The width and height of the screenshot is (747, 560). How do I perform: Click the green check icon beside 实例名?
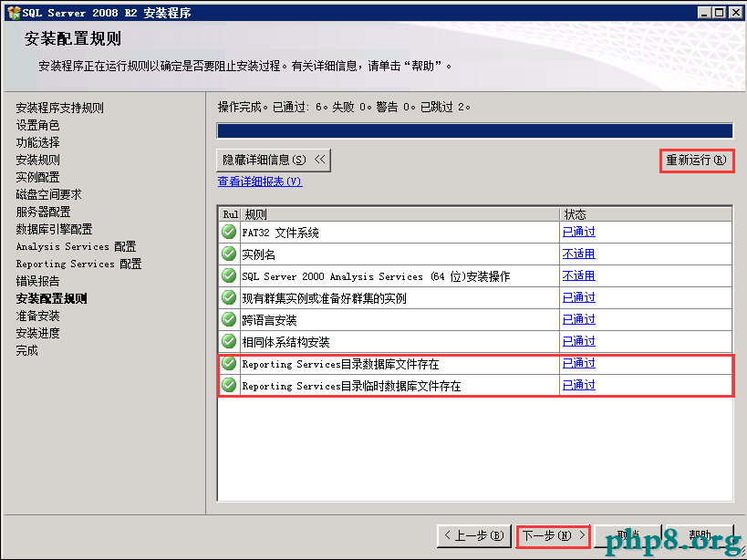(229, 254)
